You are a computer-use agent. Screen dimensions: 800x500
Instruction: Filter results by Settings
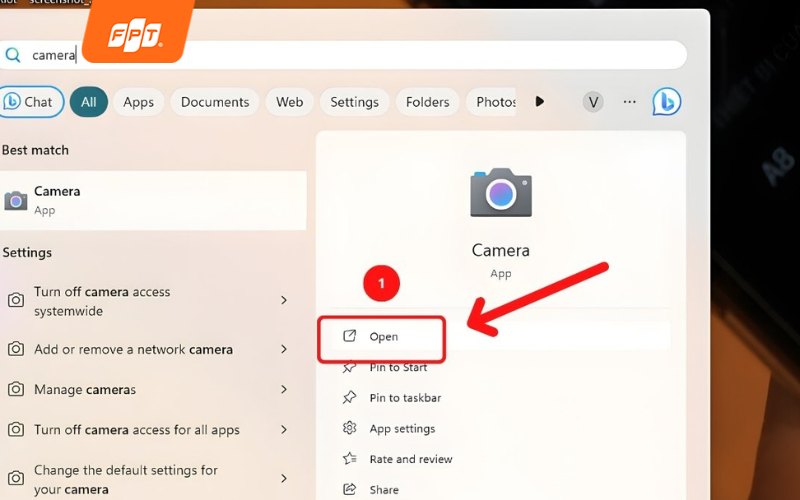click(x=354, y=102)
